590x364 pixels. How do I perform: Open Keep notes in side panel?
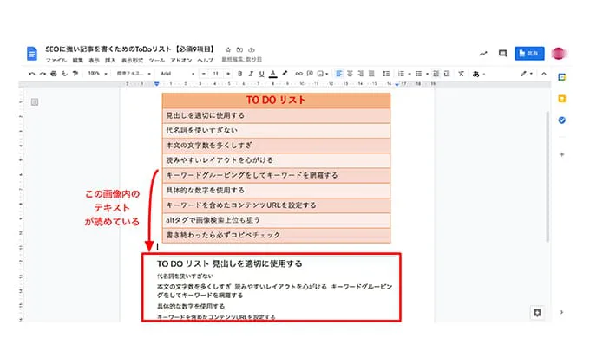click(561, 99)
